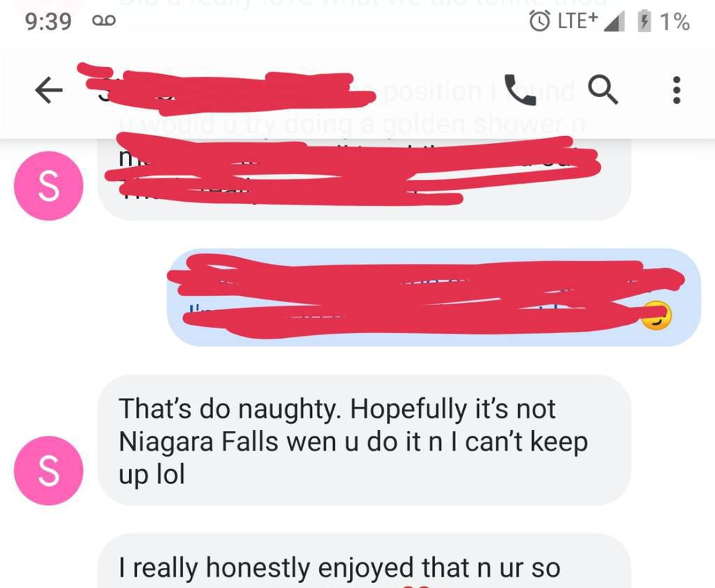
Task: Tap the smirking emoji in the blue bubble
Action: click(x=656, y=315)
